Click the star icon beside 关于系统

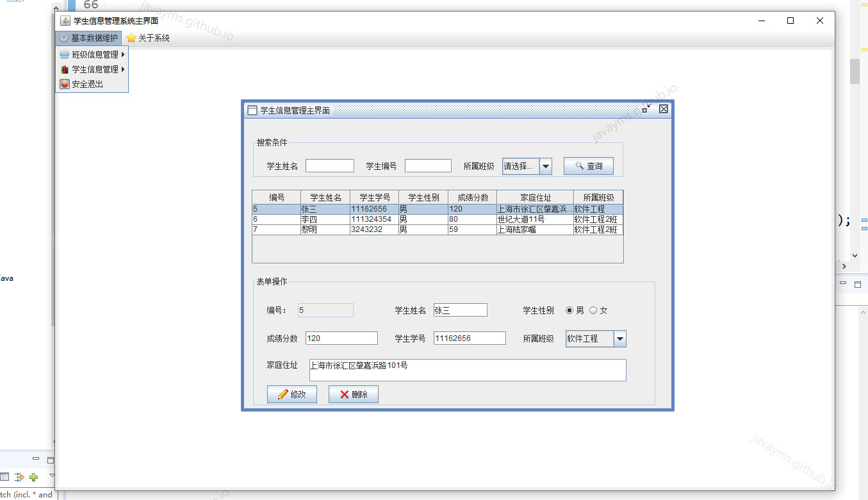[x=133, y=37]
